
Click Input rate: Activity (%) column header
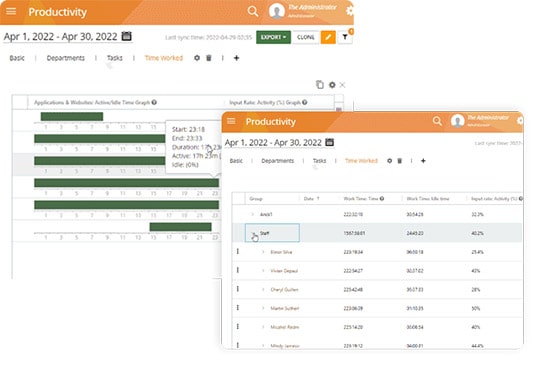(x=494, y=199)
